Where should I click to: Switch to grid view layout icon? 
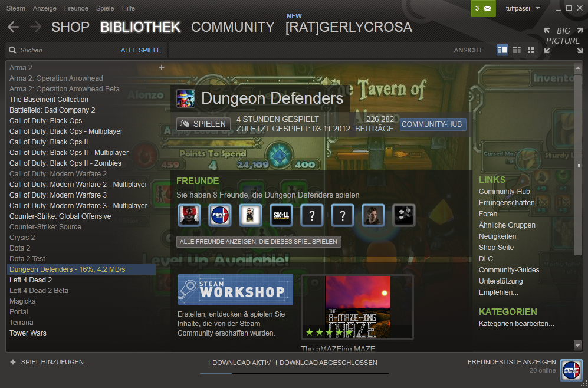(531, 50)
